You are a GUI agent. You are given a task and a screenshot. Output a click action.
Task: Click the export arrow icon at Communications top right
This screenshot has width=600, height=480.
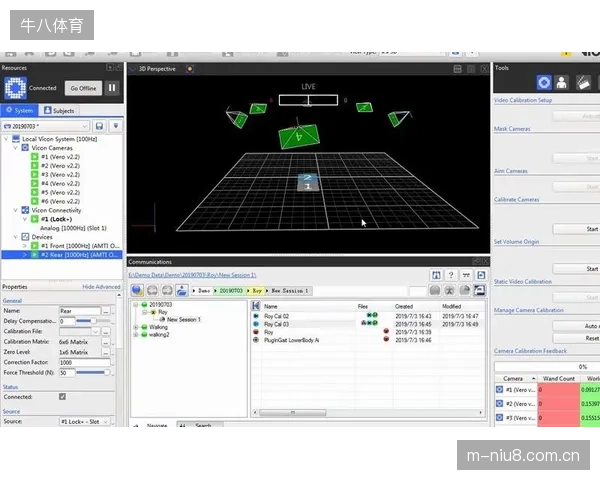tap(481, 275)
